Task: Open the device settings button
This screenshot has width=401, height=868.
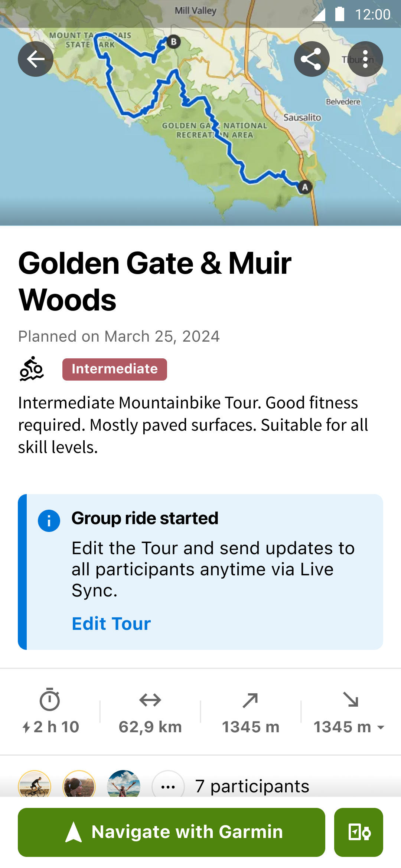Action: (359, 832)
